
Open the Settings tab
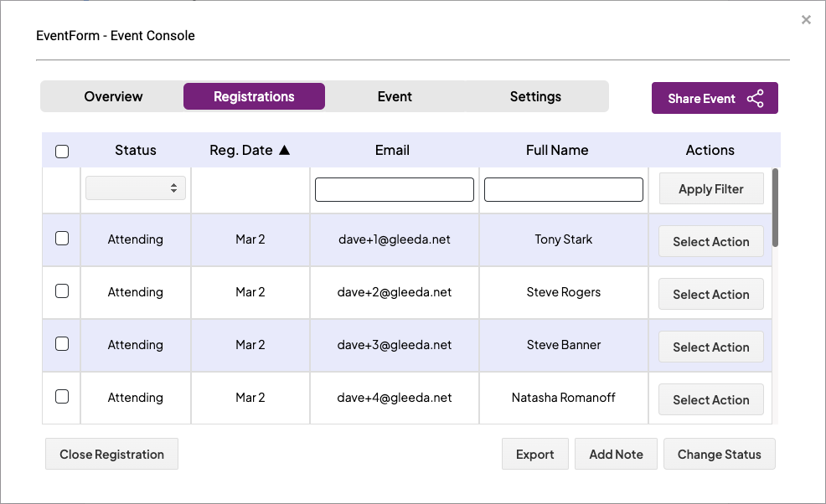point(535,96)
